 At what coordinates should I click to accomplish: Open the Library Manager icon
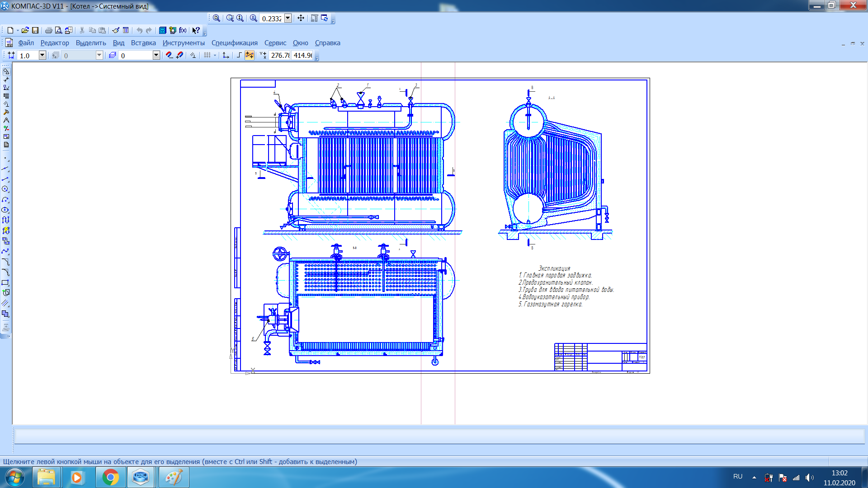(162, 30)
